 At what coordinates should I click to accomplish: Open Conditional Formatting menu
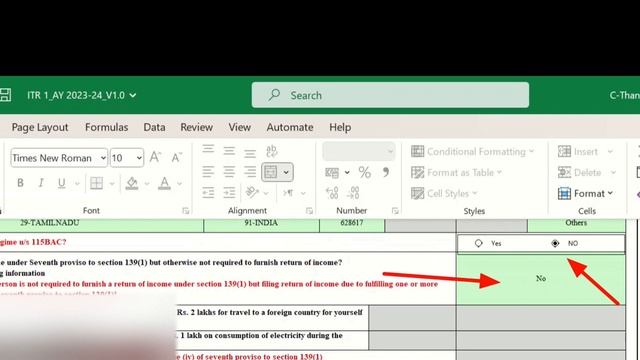[473, 151]
